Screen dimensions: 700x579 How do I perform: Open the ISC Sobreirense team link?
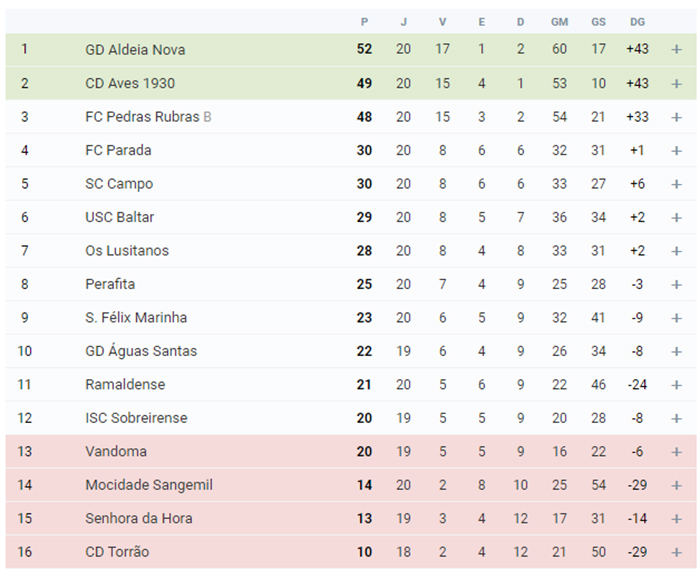click(x=136, y=418)
